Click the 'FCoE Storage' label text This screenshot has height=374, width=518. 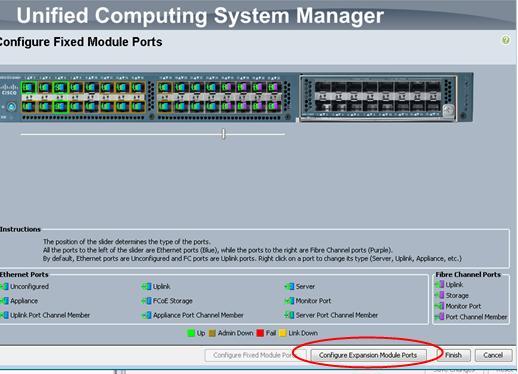173,301
